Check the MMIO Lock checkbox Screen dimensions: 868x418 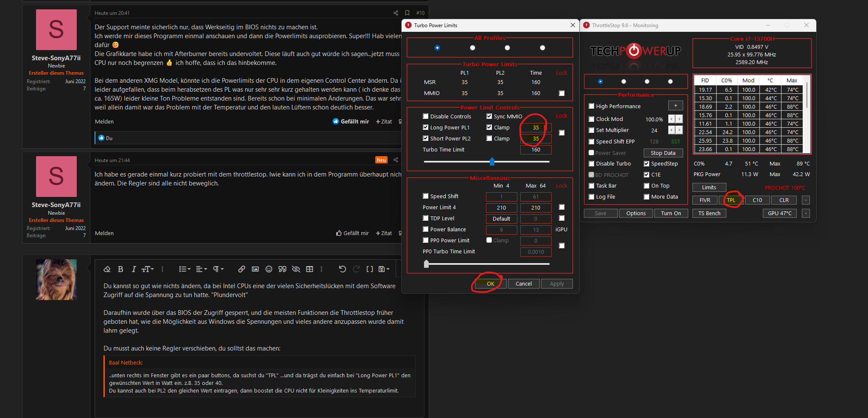(562, 93)
